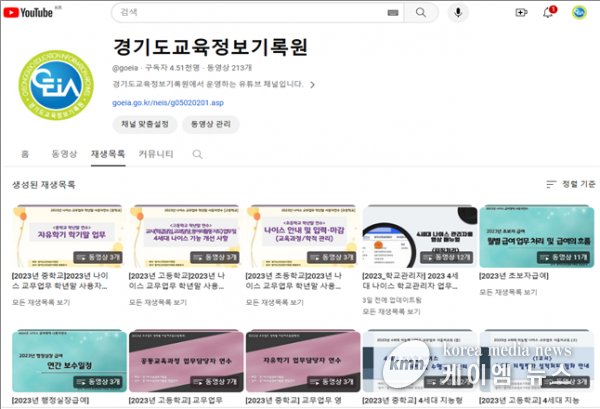
Task: View full playlist under 2023년 초보자급여
Action: tap(509, 292)
